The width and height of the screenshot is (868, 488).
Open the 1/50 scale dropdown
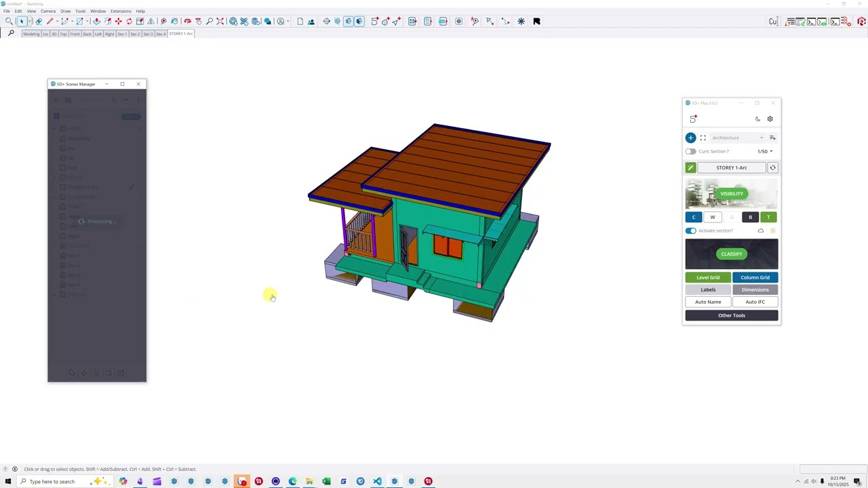(x=765, y=151)
